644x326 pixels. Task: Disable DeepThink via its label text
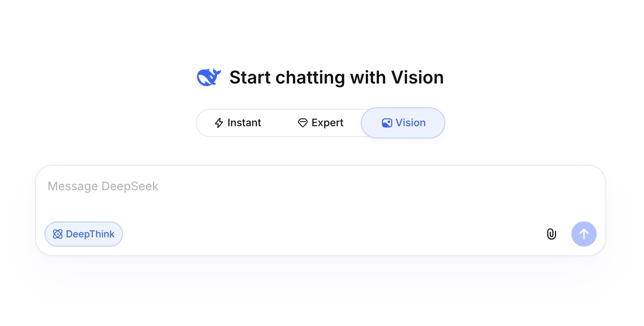[x=90, y=234]
